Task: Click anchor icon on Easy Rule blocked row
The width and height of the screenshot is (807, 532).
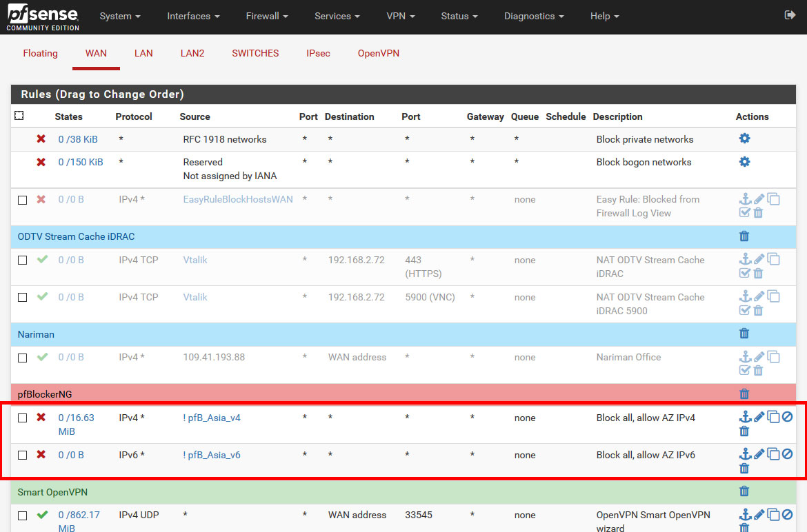Action: (745, 199)
